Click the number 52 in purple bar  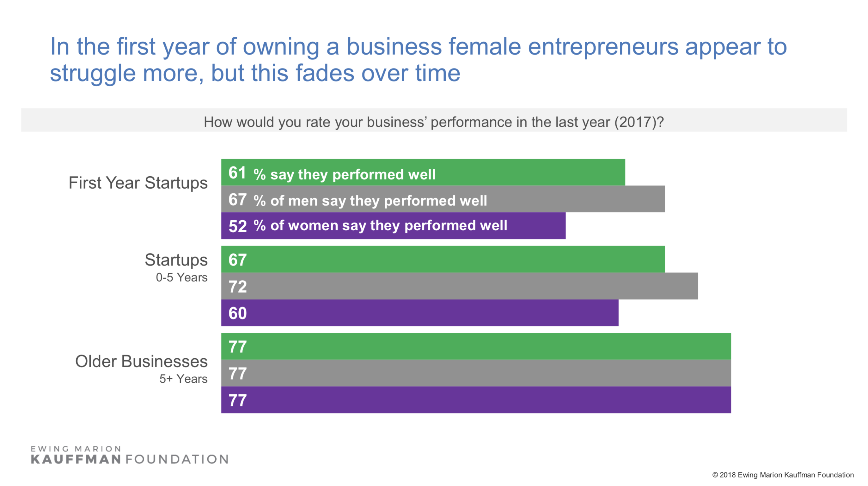[x=238, y=226]
